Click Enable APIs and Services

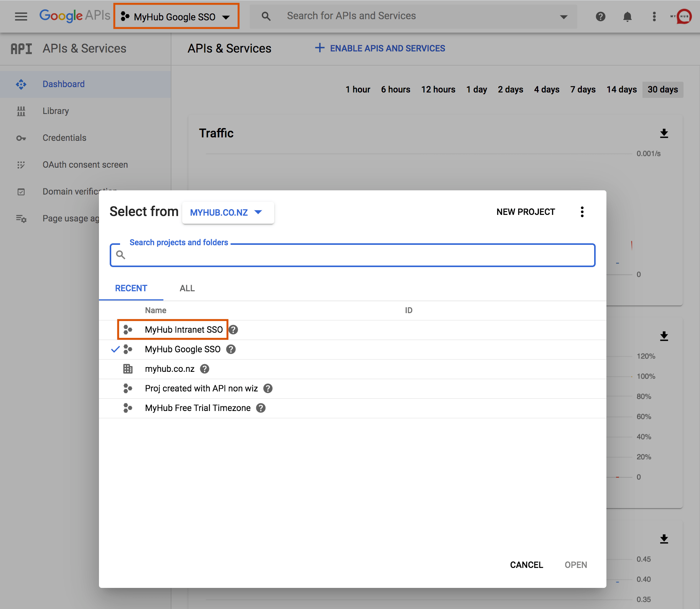point(380,48)
